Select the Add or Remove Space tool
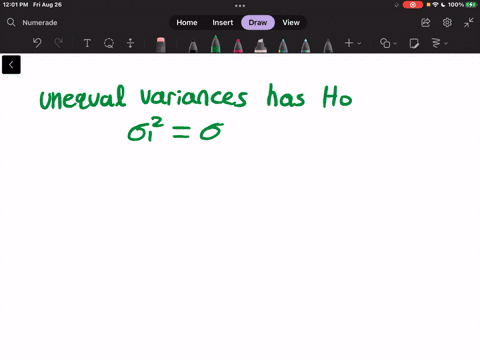The height and width of the screenshot is (360, 480). pos(130,43)
